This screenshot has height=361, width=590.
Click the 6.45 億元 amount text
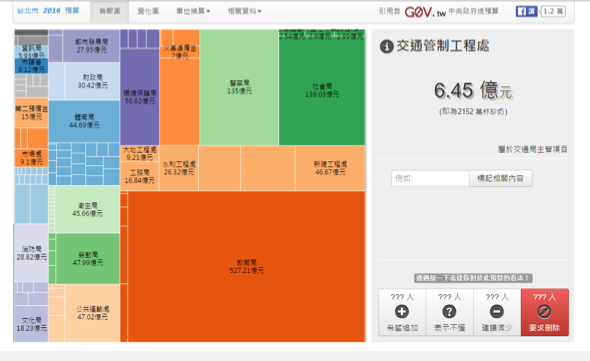coord(473,91)
